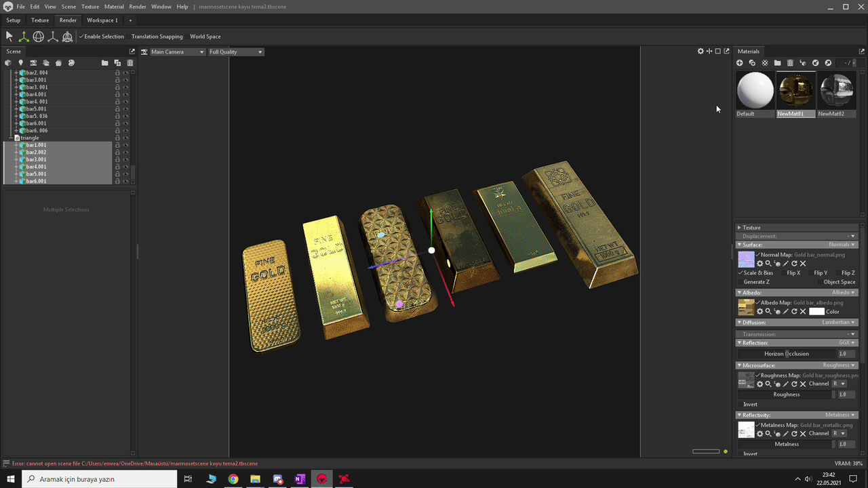Enable the Flip Y checkbox
This screenshot has height=488, width=868.
point(810,273)
